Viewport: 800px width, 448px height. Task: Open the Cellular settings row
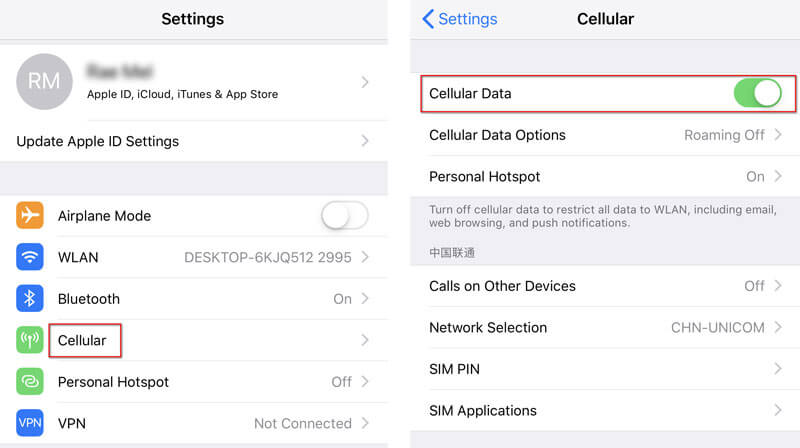coord(194,340)
